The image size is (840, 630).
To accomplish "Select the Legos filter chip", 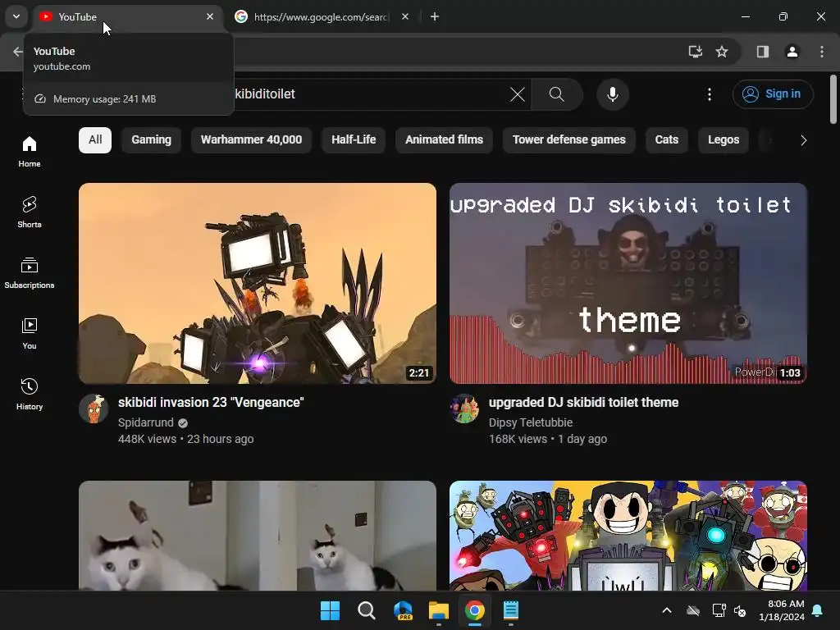I will point(724,139).
